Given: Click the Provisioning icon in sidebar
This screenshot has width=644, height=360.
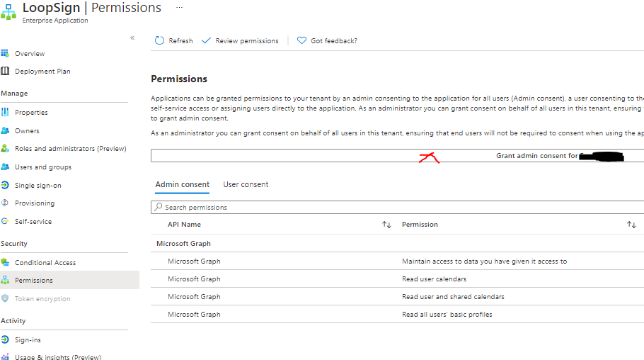Looking at the screenshot, I should pos(5,203).
